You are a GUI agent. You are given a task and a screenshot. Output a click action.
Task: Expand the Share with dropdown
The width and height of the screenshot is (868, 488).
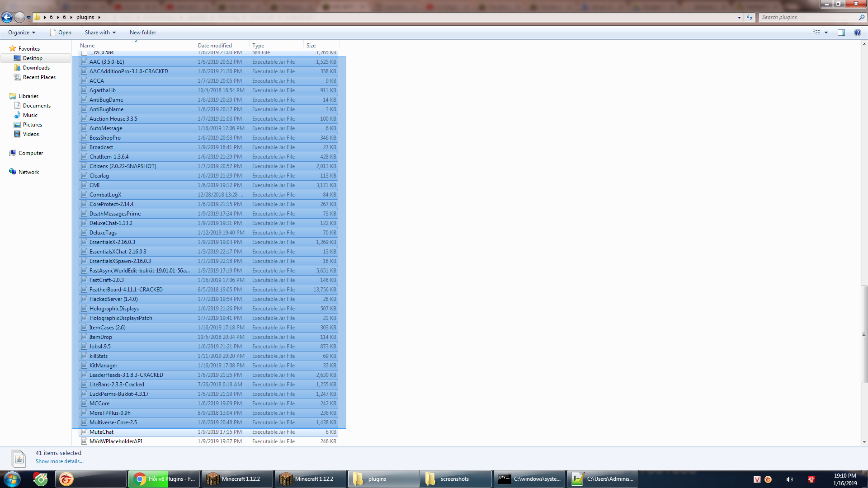pos(100,33)
